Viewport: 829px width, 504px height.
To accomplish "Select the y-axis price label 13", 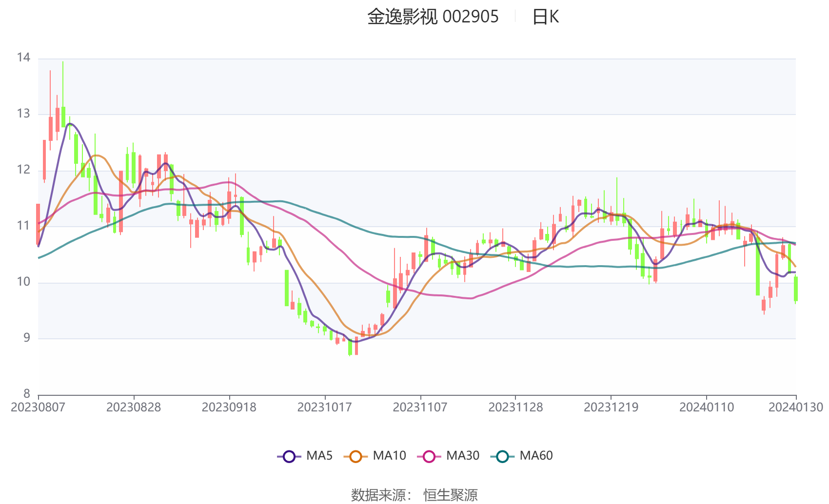I will click(23, 114).
